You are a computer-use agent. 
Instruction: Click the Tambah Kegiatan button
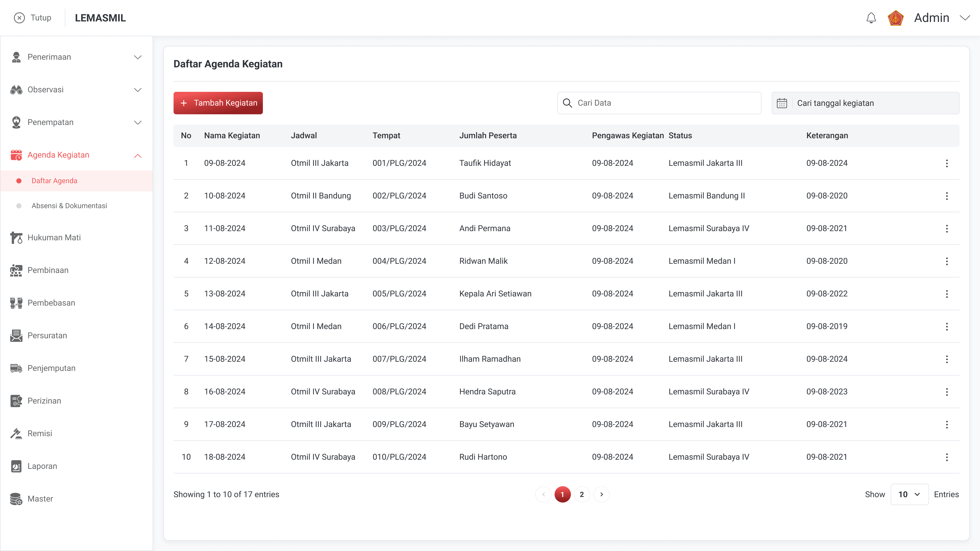pyautogui.click(x=218, y=103)
